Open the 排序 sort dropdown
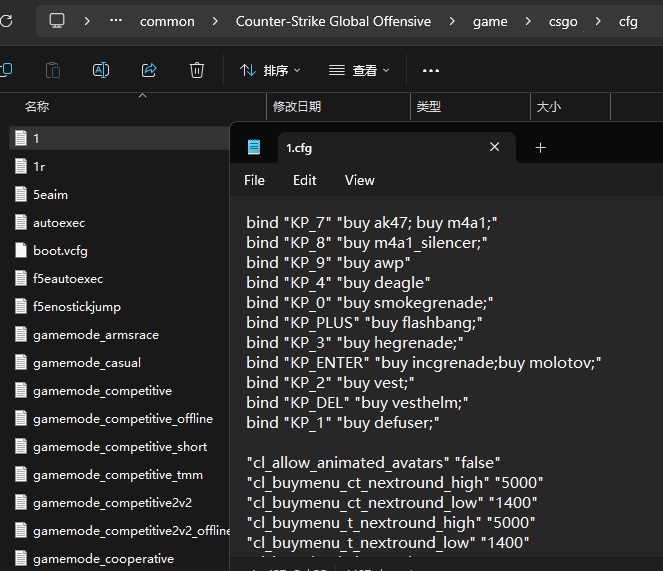663x571 pixels. point(270,71)
